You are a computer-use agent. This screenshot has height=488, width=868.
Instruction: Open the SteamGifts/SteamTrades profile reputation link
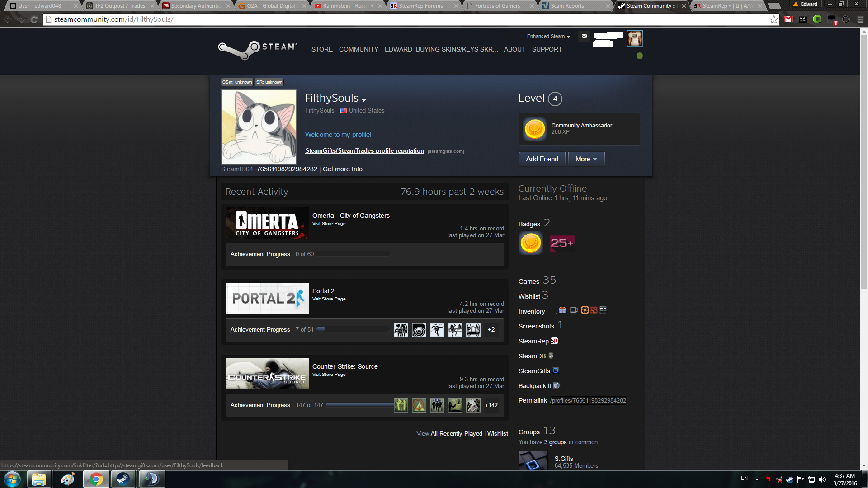364,151
